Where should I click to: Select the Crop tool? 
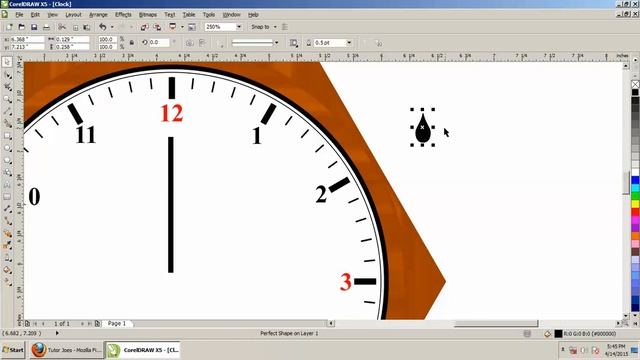[7, 87]
